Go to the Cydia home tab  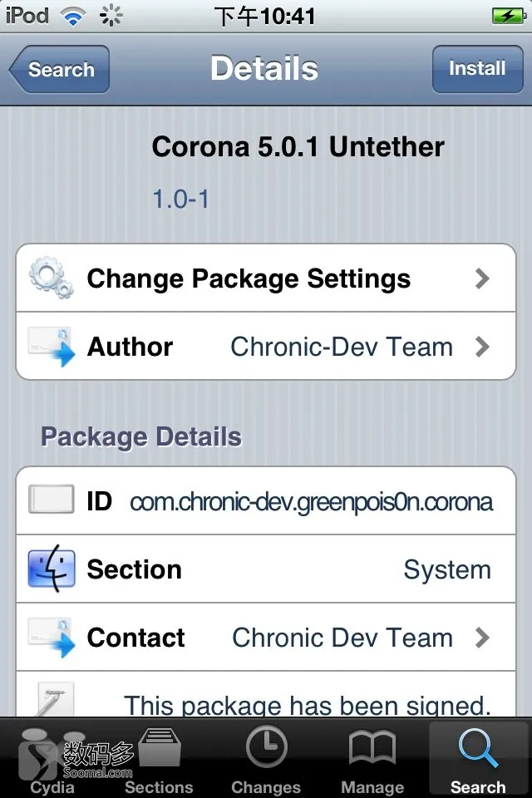pyautogui.click(x=52, y=759)
